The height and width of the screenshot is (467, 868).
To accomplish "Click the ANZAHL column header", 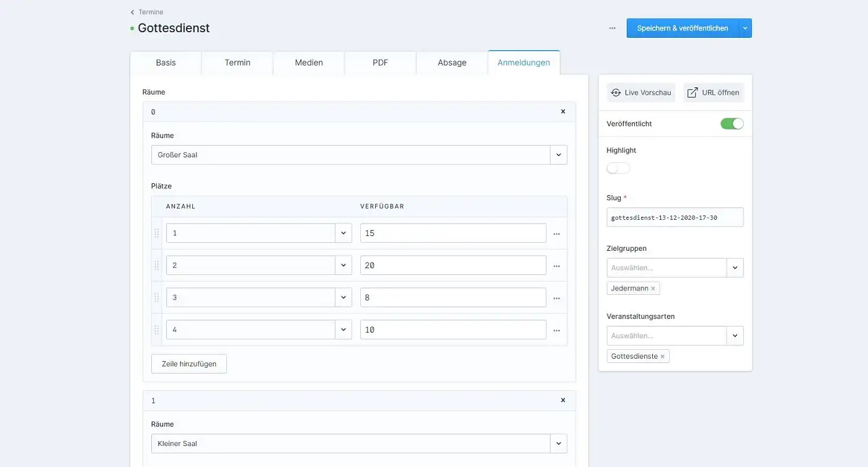I will 180,206.
